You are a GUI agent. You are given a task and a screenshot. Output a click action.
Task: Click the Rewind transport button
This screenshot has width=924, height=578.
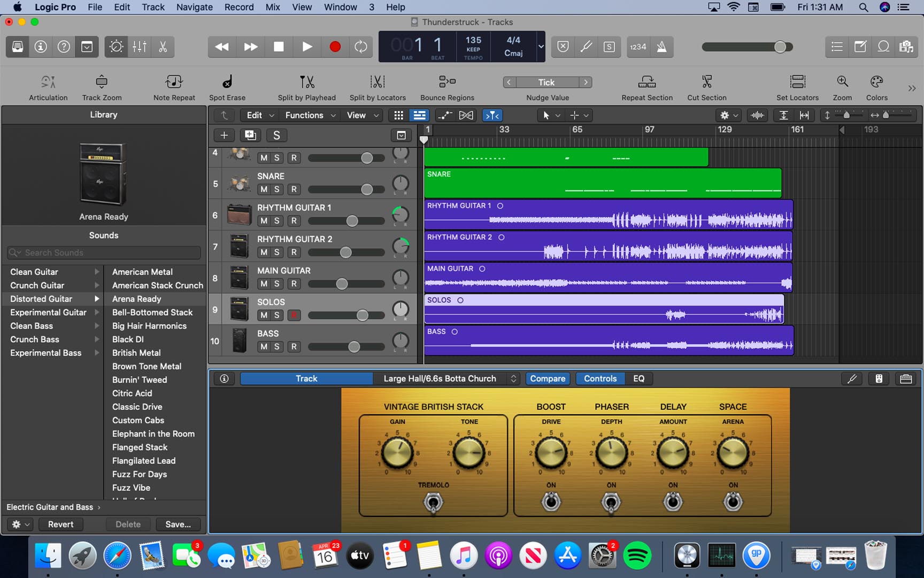tap(222, 47)
